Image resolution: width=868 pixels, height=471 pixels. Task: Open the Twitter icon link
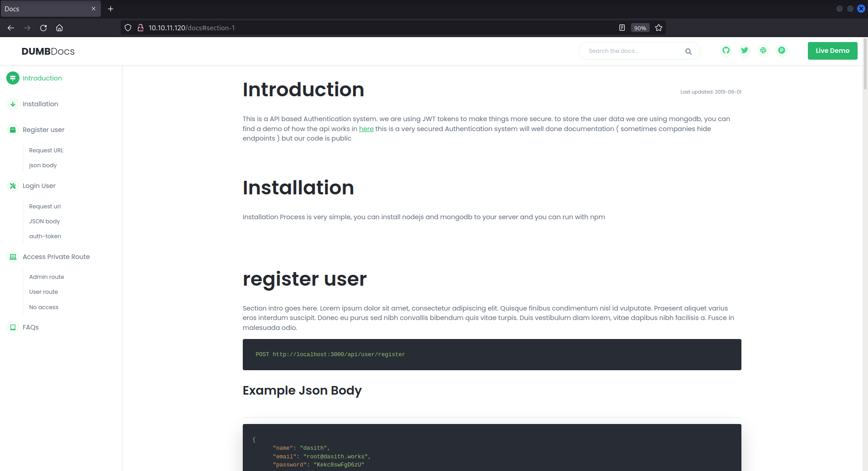[x=744, y=51]
